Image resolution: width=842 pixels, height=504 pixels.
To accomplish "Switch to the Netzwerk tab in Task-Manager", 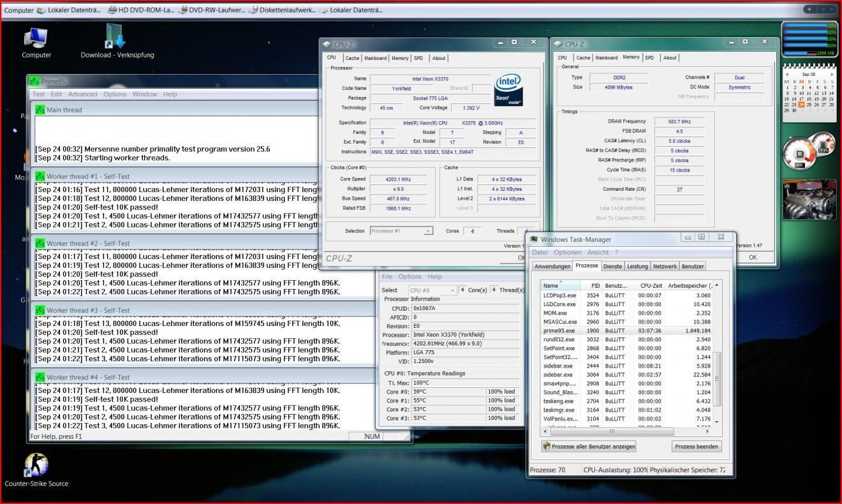I will (x=665, y=266).
